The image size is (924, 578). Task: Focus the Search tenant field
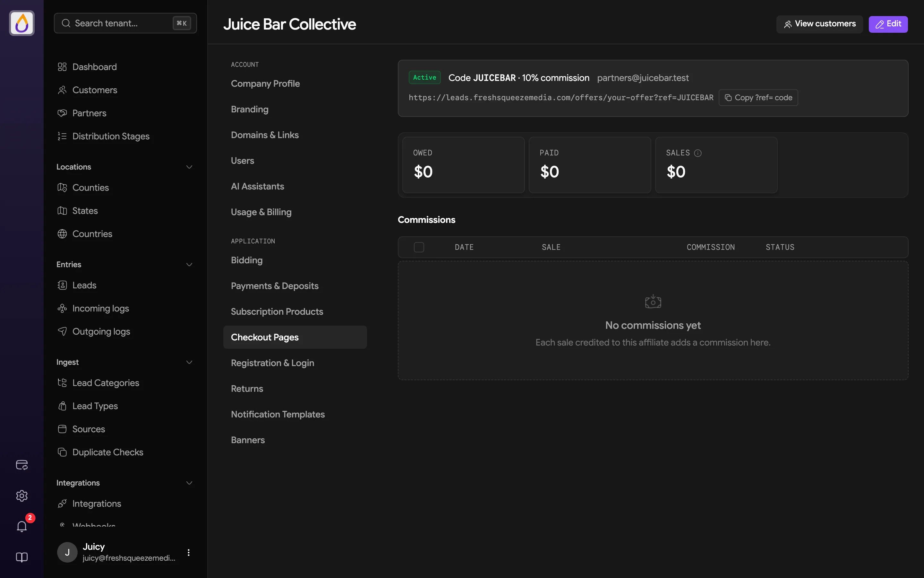pos(125,23)
